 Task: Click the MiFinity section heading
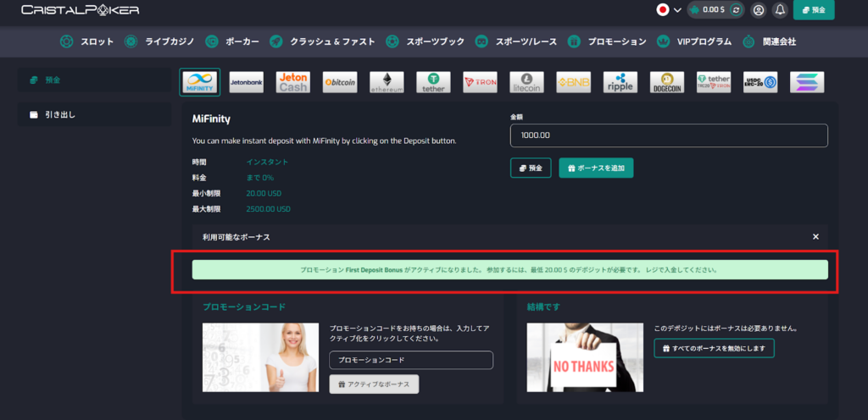click(x=211, y=119)
